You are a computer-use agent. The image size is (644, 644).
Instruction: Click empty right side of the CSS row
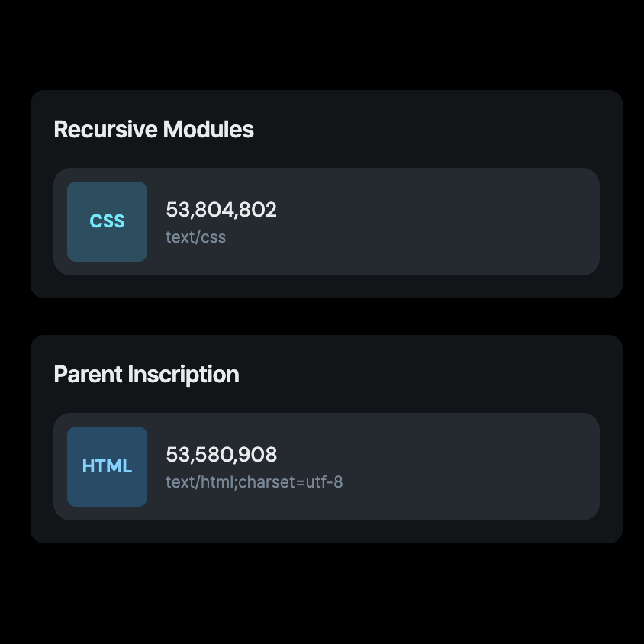pos(496,221)
